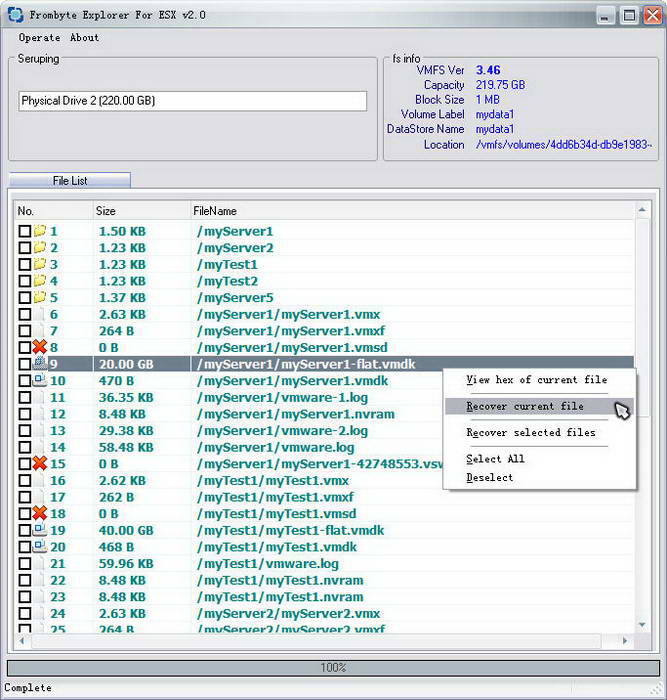Click the folder icon beside /myServer1
This screenshot has width=667, height=700.
(x=40, y=231)
